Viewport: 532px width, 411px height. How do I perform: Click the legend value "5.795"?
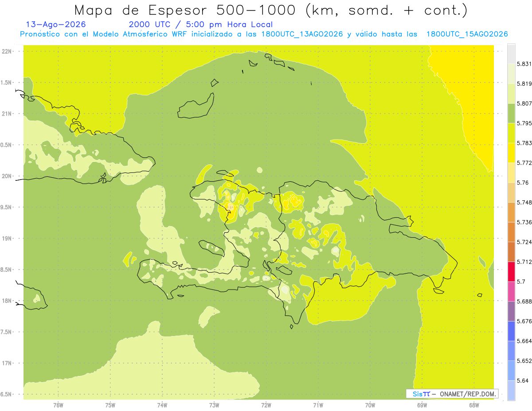coord(524,123)
